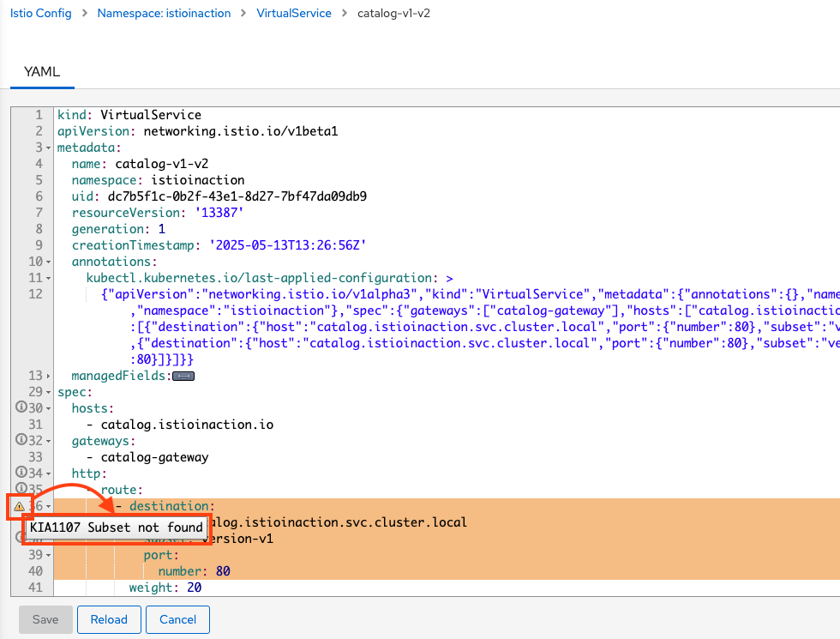Fold the gateways section at line 32
The image size is (840, 639).
[x=48, y=441]
